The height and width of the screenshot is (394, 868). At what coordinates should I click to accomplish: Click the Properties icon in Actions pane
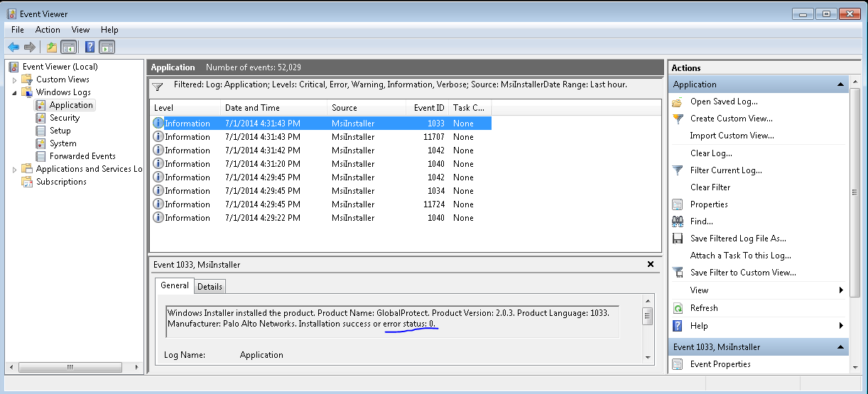click(678, 204)
